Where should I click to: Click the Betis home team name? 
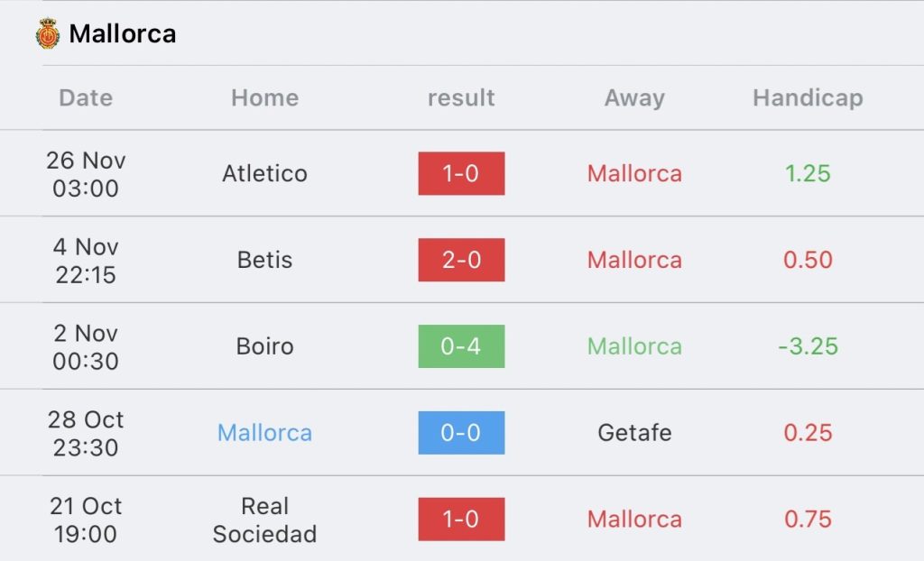tap(264, 260)
